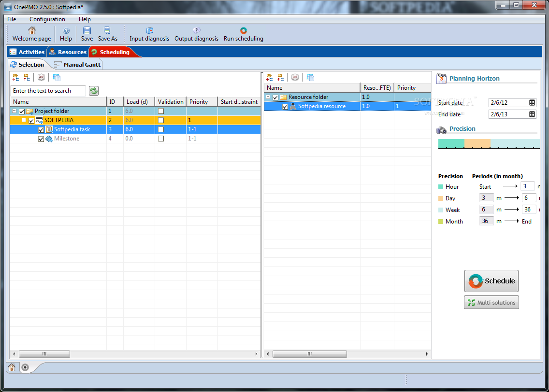This screenshot has height=392, width=549.
Task: Click the home icon in bottom bar
Action: pos(12,367)
